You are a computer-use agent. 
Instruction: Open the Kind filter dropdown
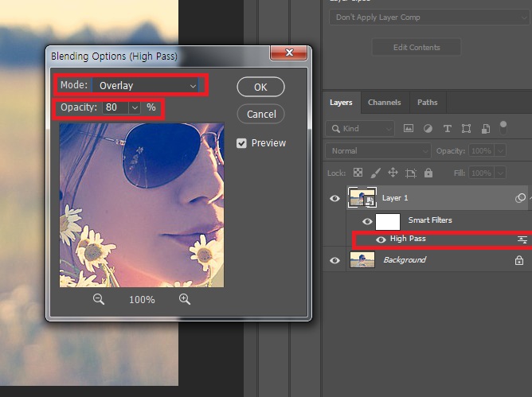pos(360,129)
